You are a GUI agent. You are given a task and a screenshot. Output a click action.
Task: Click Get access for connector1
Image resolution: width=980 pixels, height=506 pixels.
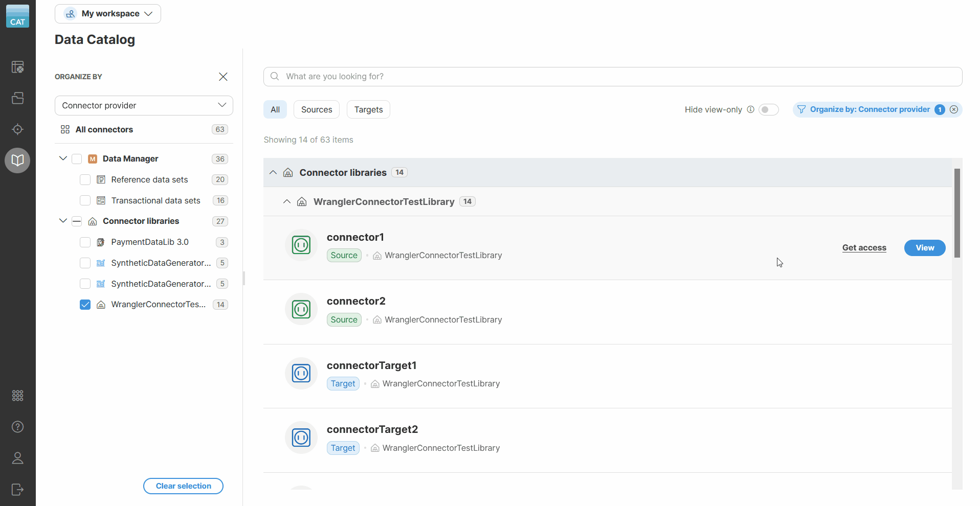(x=864, y=248)
